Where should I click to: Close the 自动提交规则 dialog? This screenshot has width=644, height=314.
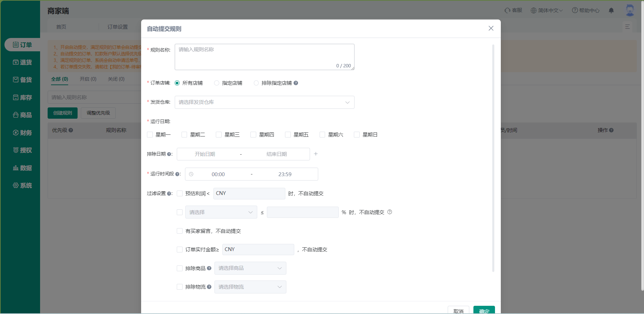coord(491,28)
